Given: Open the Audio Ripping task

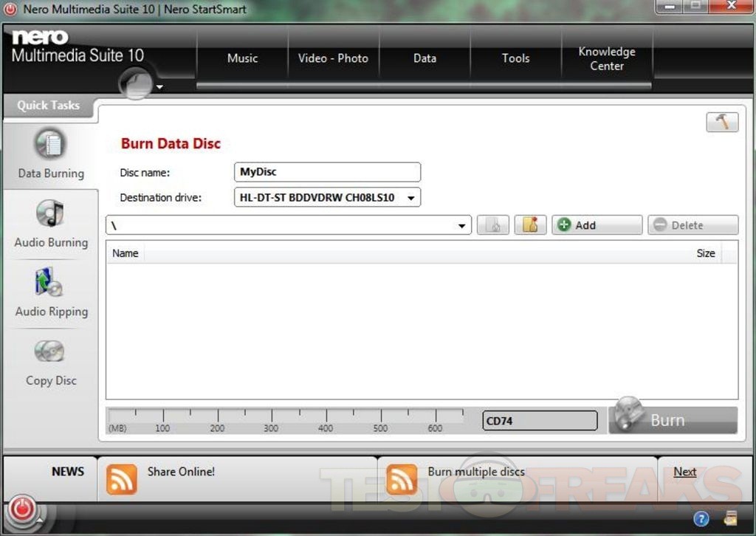Looking at the screenshot, I should tap(50, 284).
